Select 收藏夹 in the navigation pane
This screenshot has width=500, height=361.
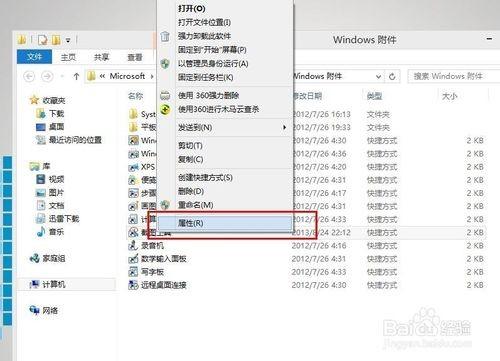pyautogui.click(x=54, y=100)
